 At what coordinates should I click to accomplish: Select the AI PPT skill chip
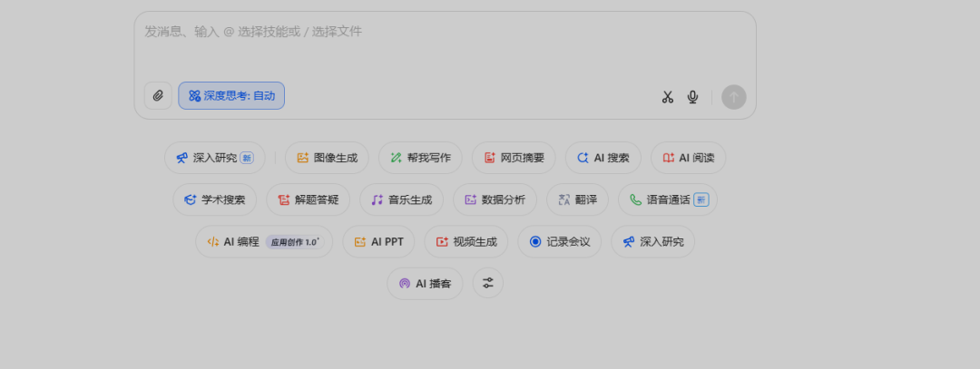tap(378, 242)
